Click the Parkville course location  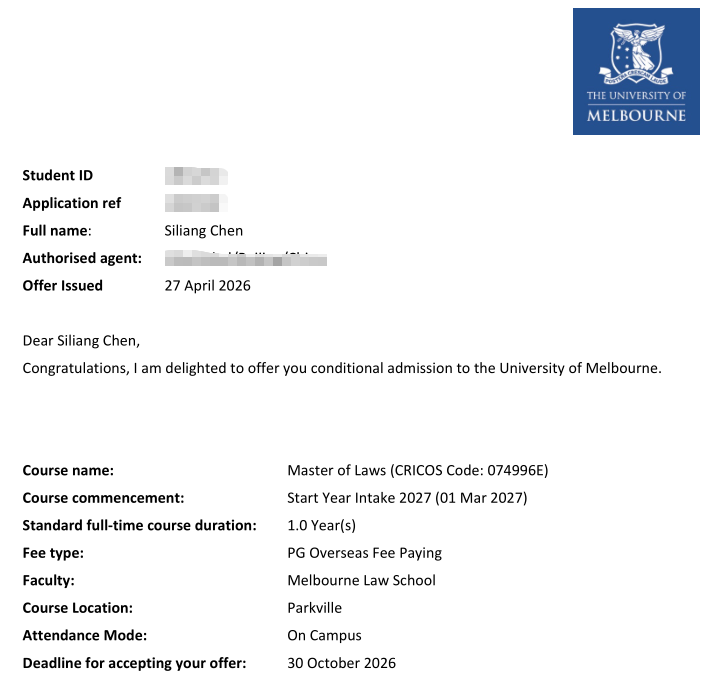(x=314, y=608)
